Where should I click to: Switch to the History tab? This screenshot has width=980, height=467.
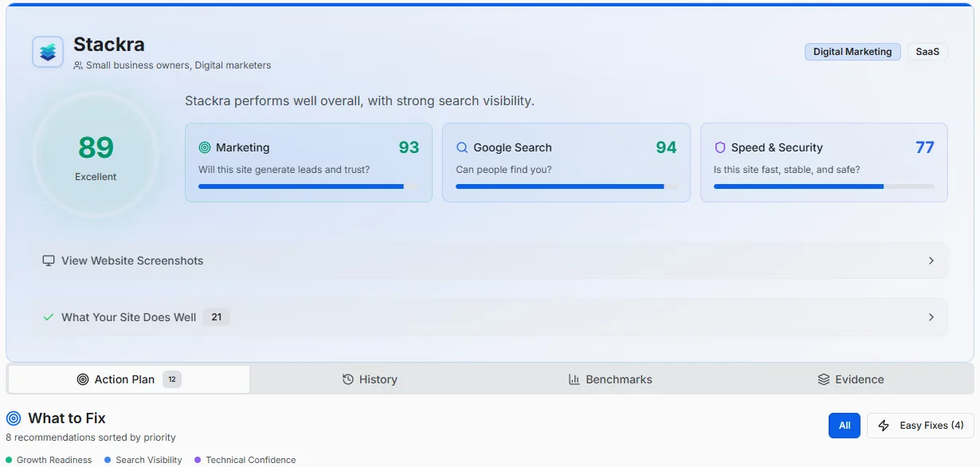[370, 379]
